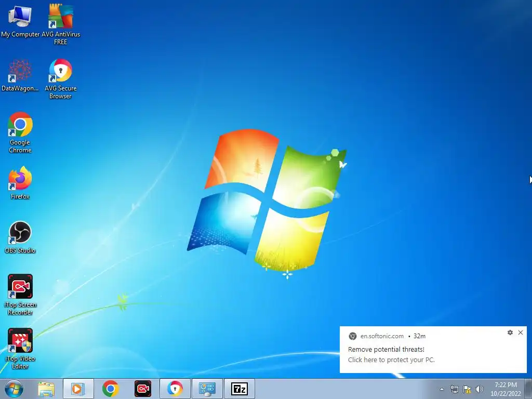Open Action Center flag tray icon

coord(467,389)
